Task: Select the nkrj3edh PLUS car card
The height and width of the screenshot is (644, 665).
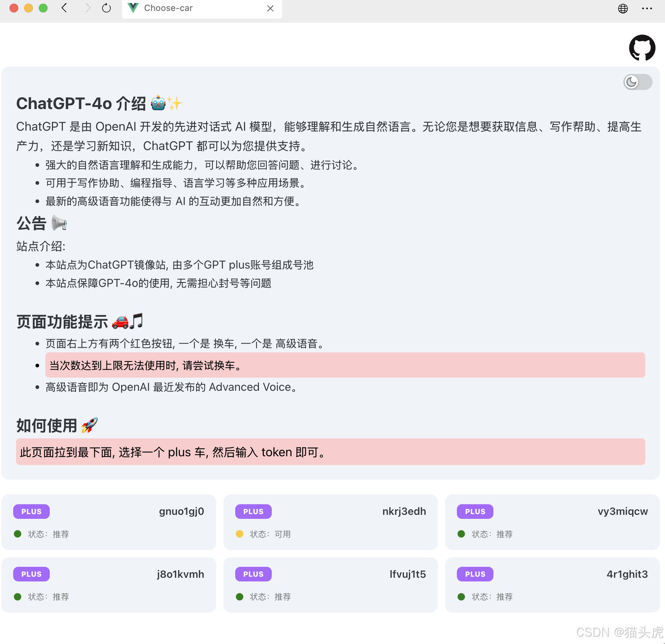Action: tap(330, 522)
